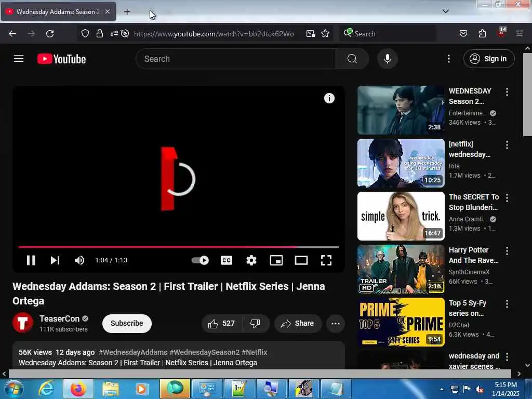The width and height of the screenshot is (532, 399).
Task: Click the vertical page scrollbar thumb
Action: 527,94
